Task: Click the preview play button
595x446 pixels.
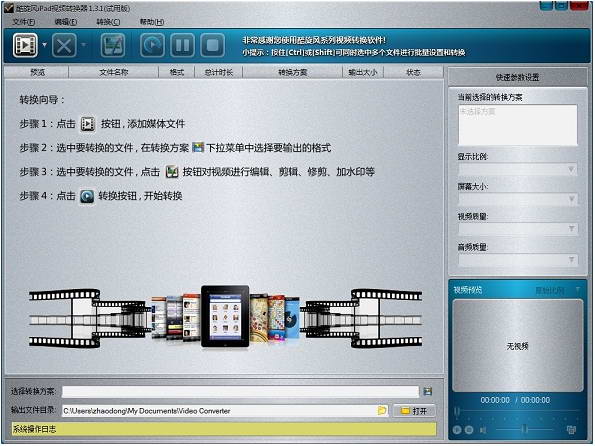Action: [457, 430]
